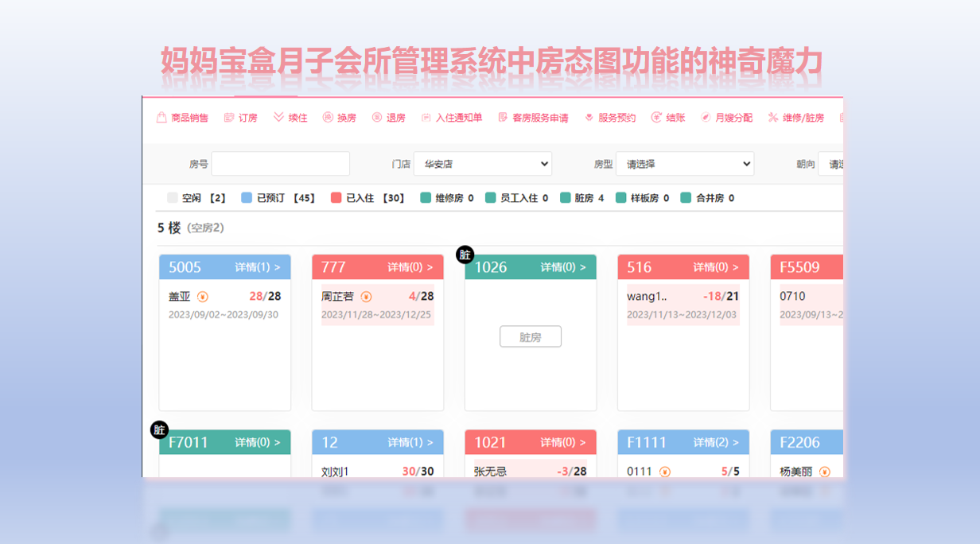Expand 详情(0) on room 777
This screenshot has width=980, height=544.
[410, 267]
